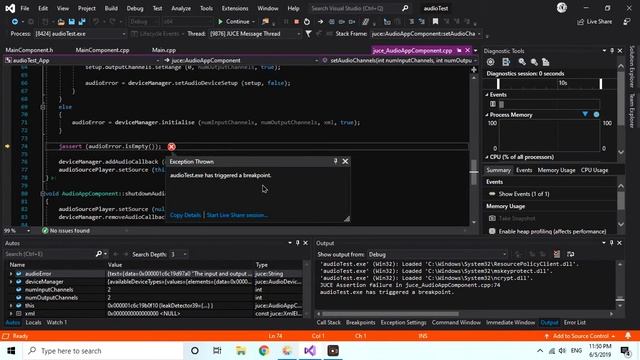Image resolution: width=640 pixels, height=360 pixels.
Task: Click Reset View icon in Diagnostic Tools
Action: coord(546,62)
